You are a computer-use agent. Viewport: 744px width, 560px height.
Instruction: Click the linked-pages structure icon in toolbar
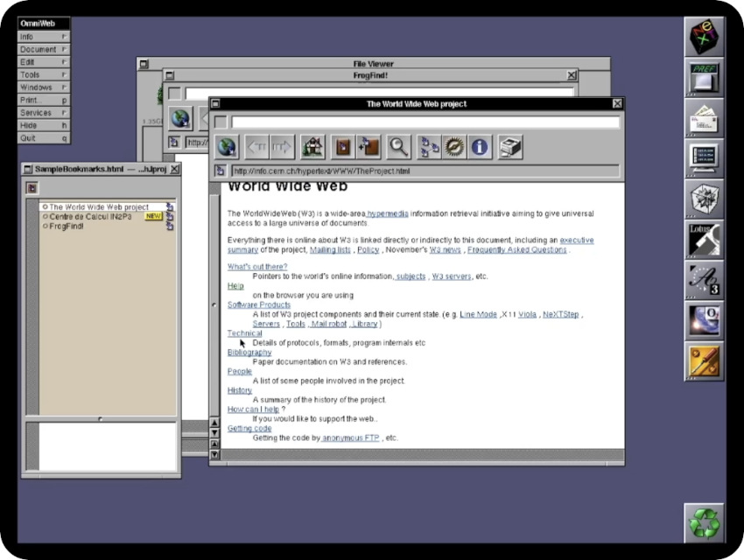pos(429,147)
